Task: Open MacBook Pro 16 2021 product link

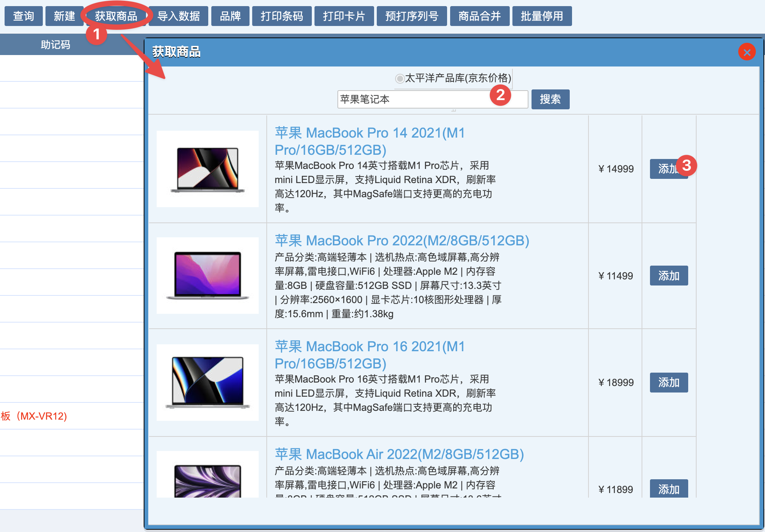Action: click(370, 355)
